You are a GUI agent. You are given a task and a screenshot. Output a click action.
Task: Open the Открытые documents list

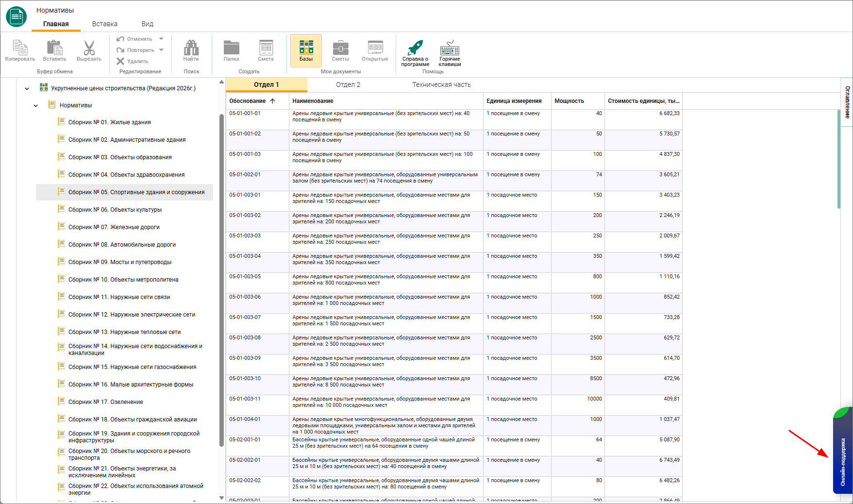click(375, 50)
